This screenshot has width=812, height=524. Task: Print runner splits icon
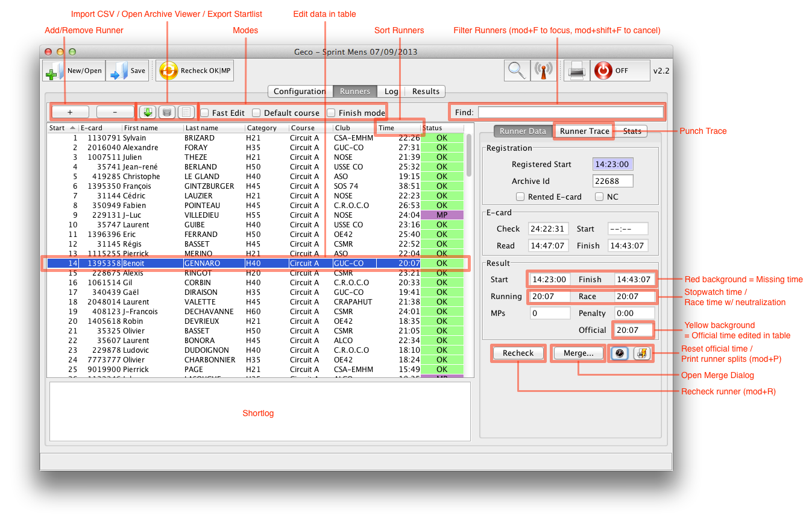coord(642,353)
